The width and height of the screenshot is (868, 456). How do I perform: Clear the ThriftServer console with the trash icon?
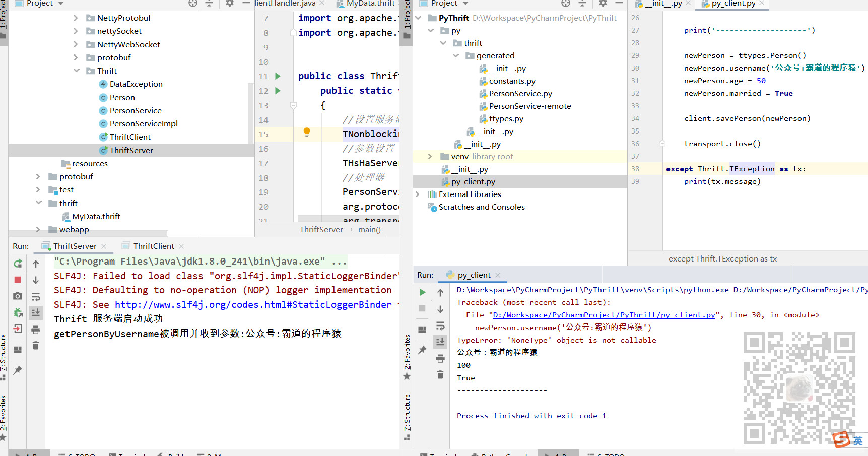tap(36, 345)
